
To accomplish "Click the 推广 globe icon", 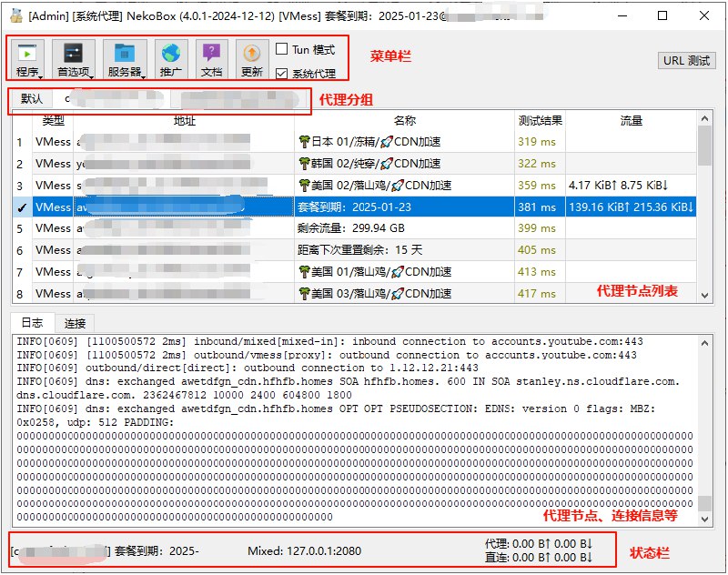I will click(x=170, y=53).
